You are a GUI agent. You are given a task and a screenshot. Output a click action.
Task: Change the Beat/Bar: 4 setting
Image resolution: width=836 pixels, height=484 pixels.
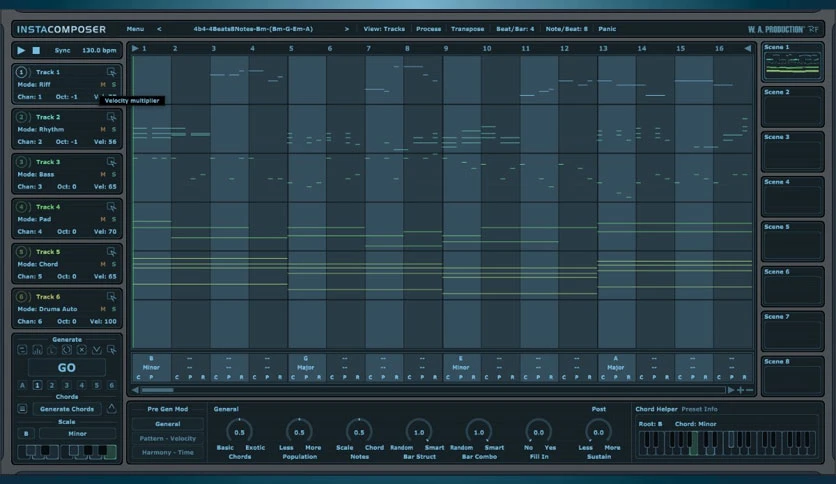coord(515,29)
